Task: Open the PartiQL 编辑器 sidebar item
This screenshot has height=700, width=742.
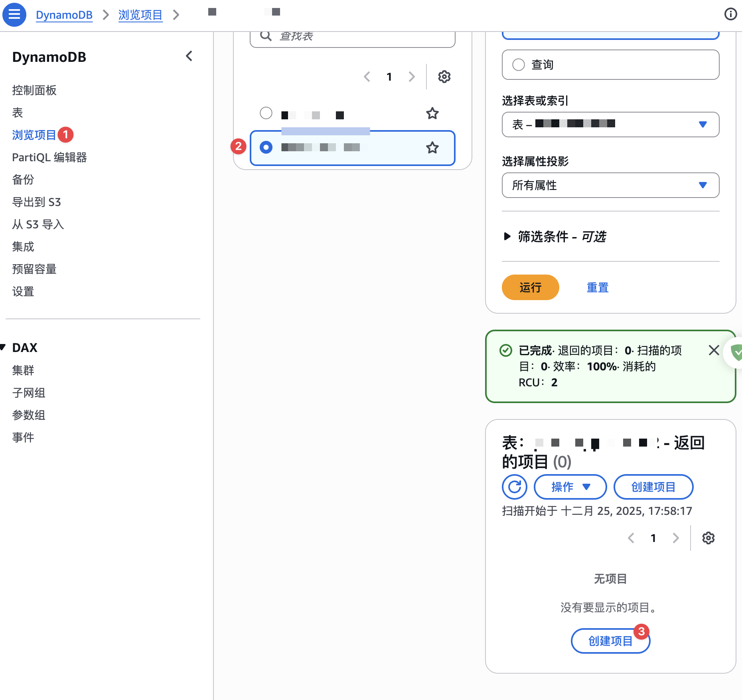Action: pos(50,157)
